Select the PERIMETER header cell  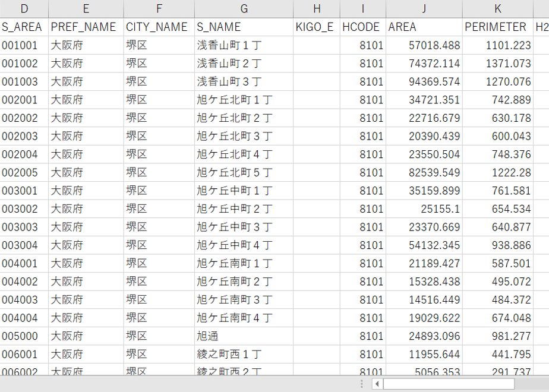pos(498,27)
